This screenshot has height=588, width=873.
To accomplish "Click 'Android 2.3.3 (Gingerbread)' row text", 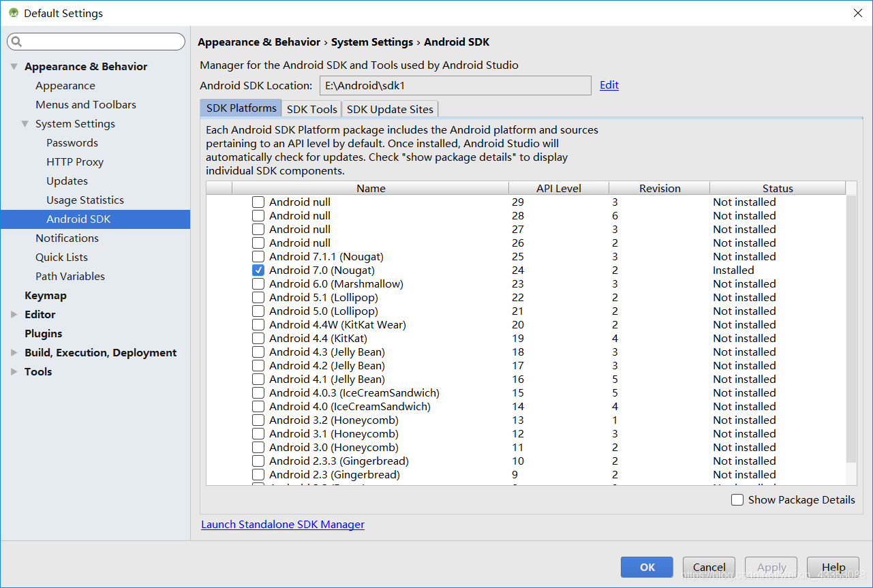I will pos(339,461).
